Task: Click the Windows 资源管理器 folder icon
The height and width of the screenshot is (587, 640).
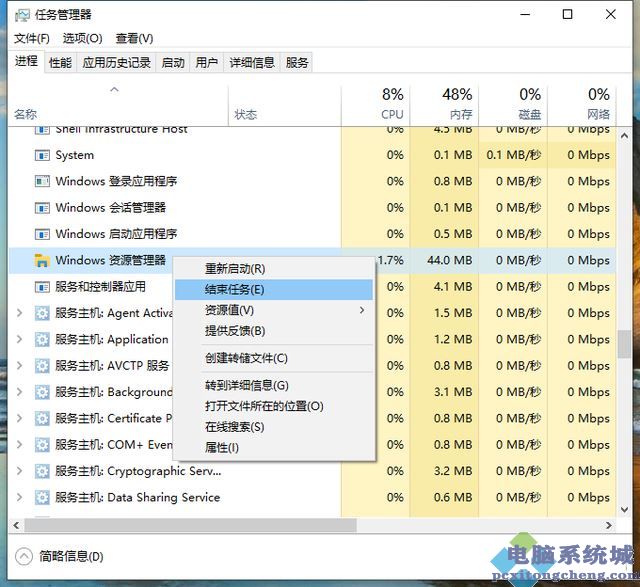Action: tap(42, 260)
